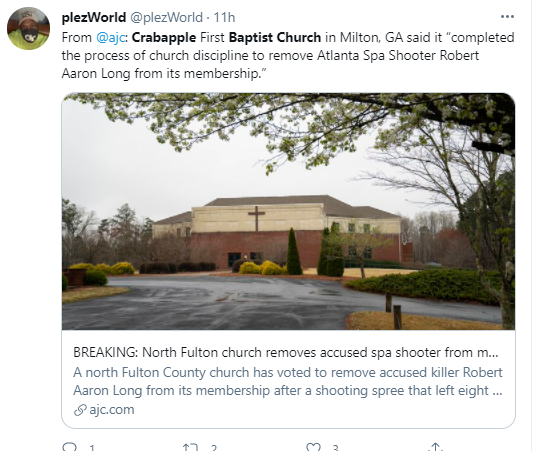Click the article description about Robert Aaron Long
535x451 pixels.
pos(288,381)
